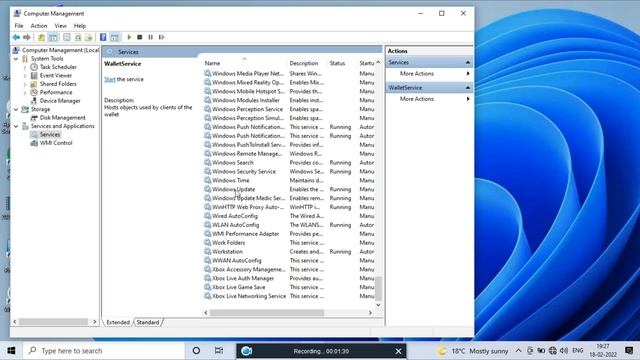This screenshot has width=640, height=360.
Task: Expand the Performance node
Action: tap(25, 92)
